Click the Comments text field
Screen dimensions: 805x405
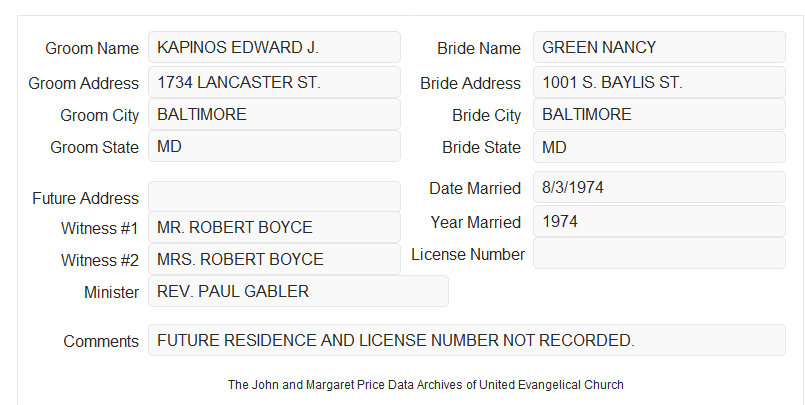[467, 340]
